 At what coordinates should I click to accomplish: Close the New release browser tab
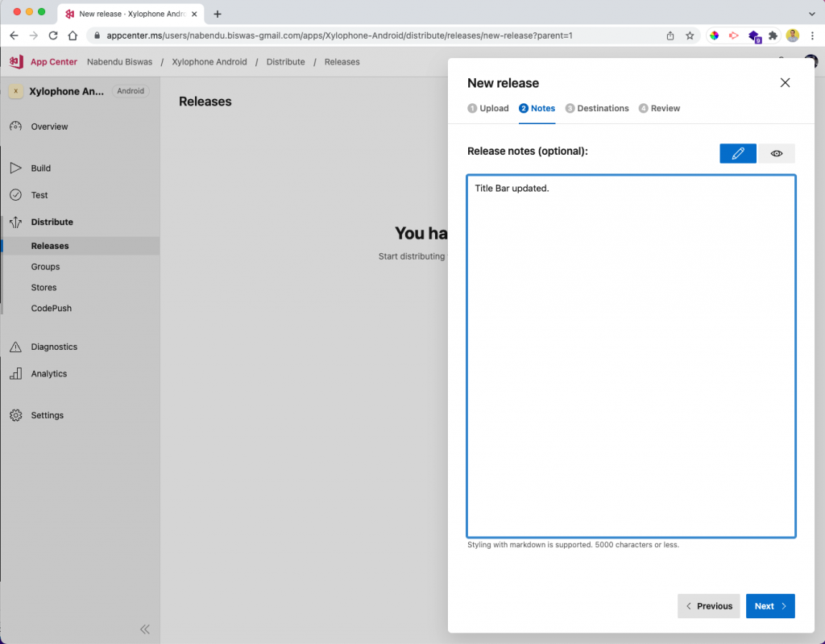pos(194,15)
